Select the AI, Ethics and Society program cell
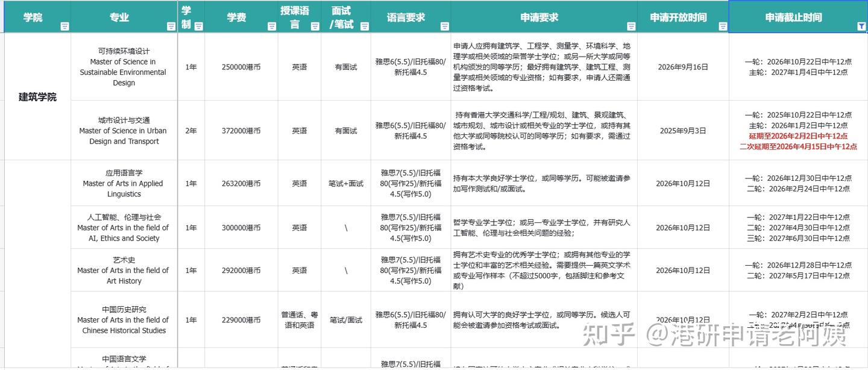868x370 pixels. 124,227
